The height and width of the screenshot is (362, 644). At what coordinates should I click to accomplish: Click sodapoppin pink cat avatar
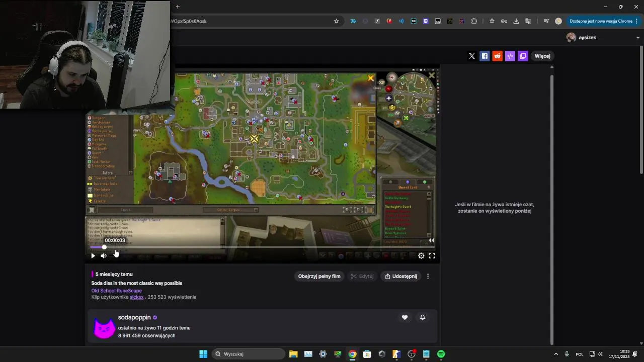(105, 328)
